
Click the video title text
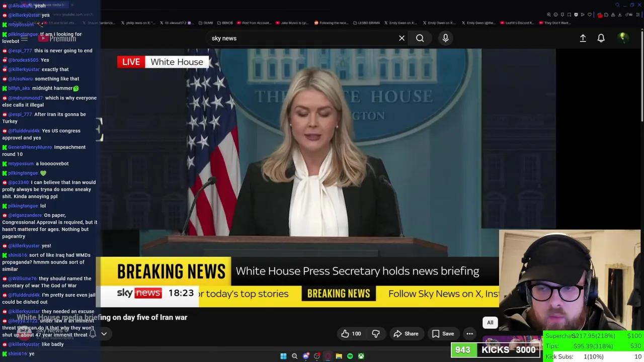click(x=102, y=317)
